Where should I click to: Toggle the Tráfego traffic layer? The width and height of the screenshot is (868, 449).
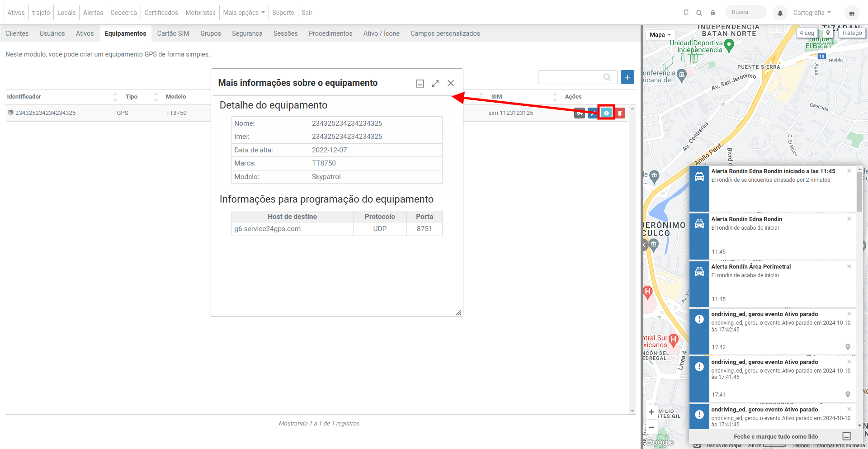pos(852,33)
